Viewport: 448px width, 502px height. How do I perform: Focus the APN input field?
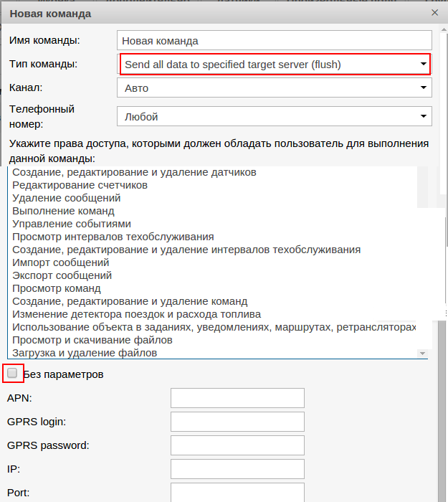point(237,398)
